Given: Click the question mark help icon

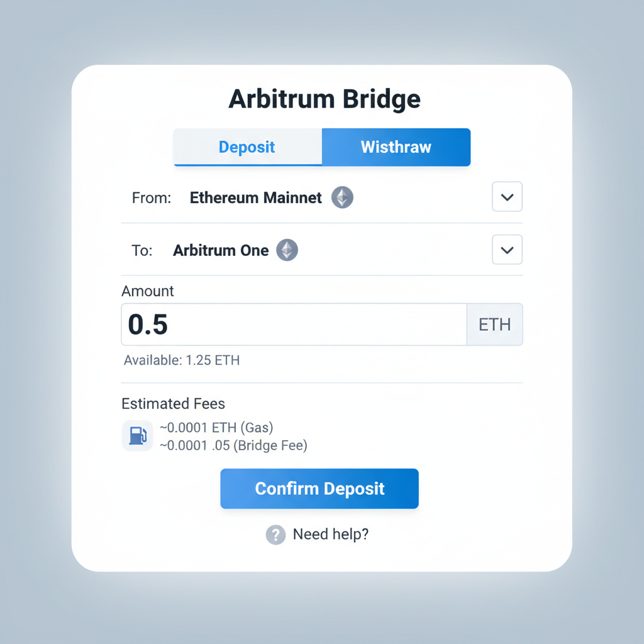Looking at the screenshot, I should [275, 534].
